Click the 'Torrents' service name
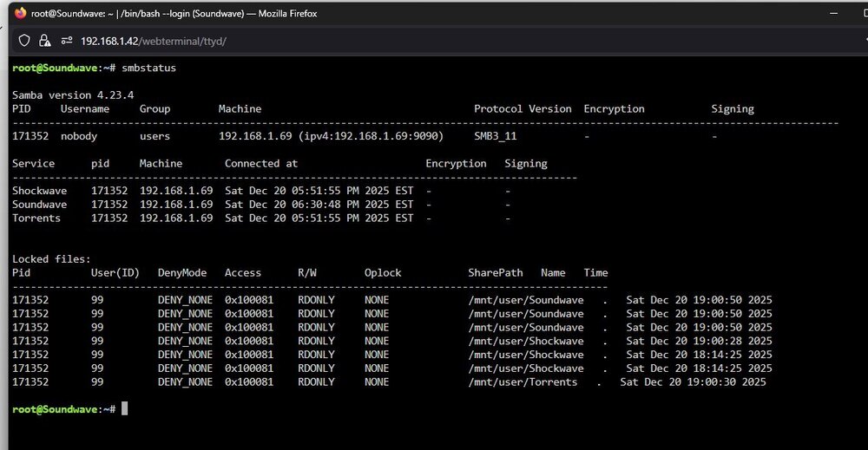The height and width of the screenshot is (450, 868). [36, 218]
